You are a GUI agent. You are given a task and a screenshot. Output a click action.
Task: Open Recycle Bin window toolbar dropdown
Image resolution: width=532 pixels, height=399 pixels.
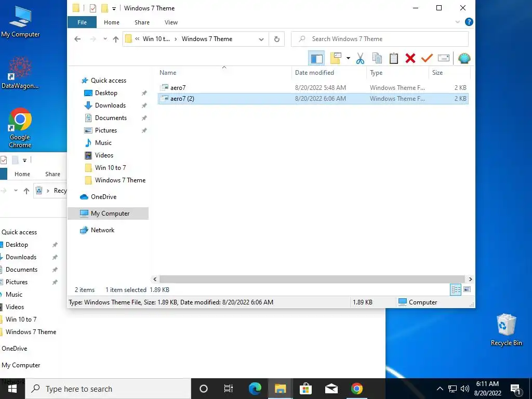click(x=25, y=160)
